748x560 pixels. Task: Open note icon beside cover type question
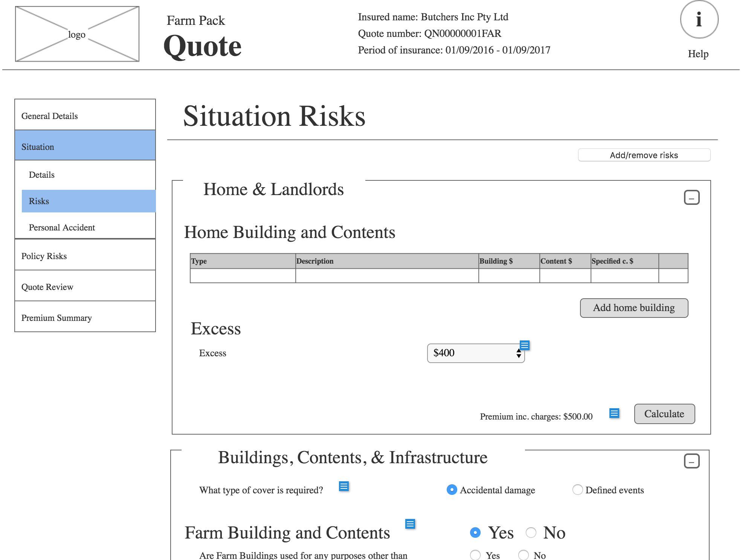[x=343, y=486]
